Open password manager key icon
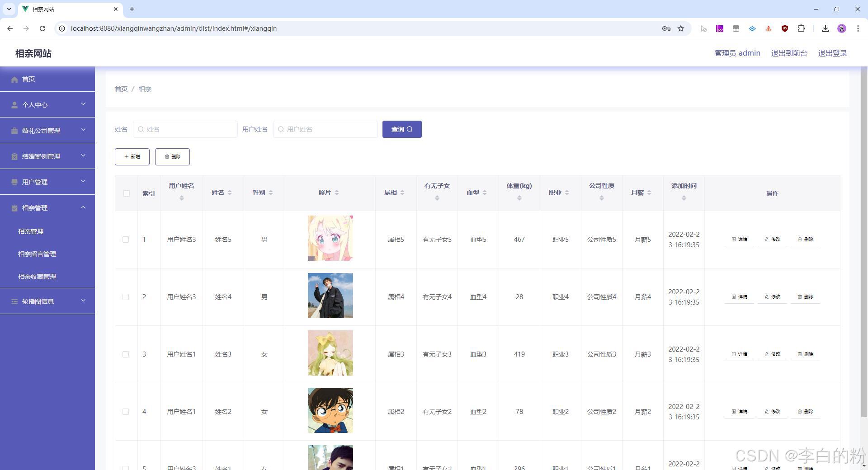868x470 pixels. click(x=666, y=28)
